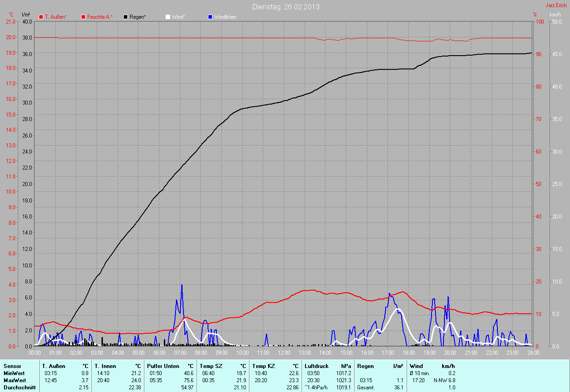Viewport: 570px width, 392px height.
Task: Click Temp SZ average value 21.10
Action: [240, 388]
